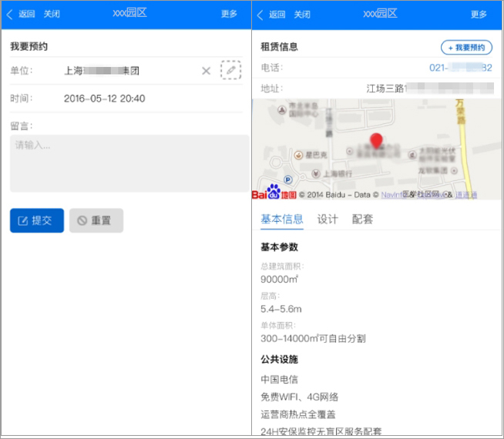Tap the 上海银行 bank marker on map
The image size is (504, 439).
pos(316,174)
